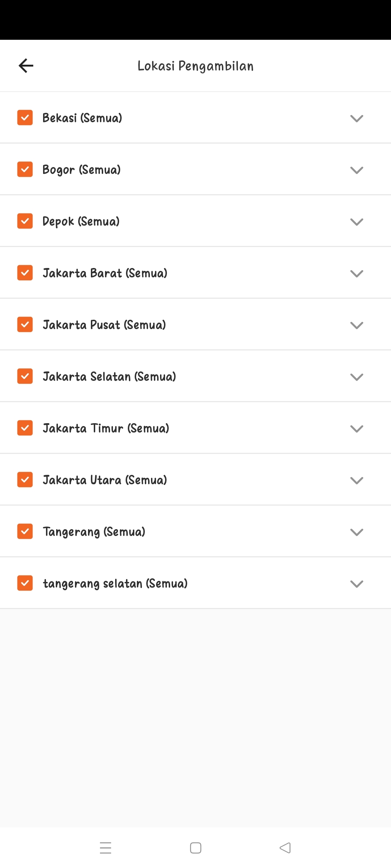Open Jakarta Timur dropdown chevron

[x=357, y=429]
